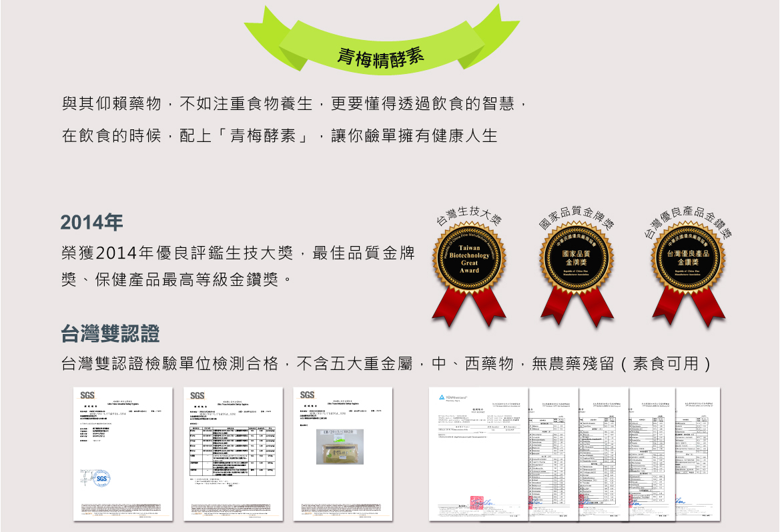Open the first SGS test report document
This screenshot has width=780, height=532.
123,453
